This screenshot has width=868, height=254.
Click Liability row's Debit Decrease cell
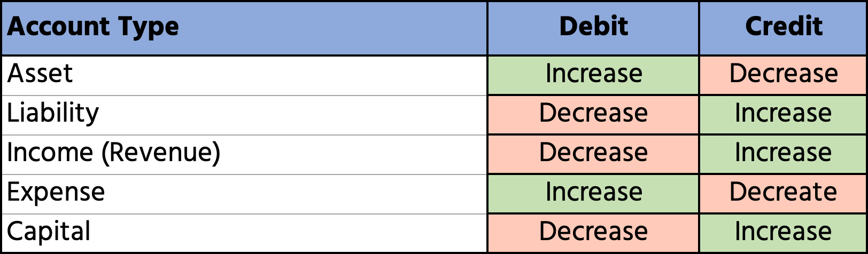(593, 113)
